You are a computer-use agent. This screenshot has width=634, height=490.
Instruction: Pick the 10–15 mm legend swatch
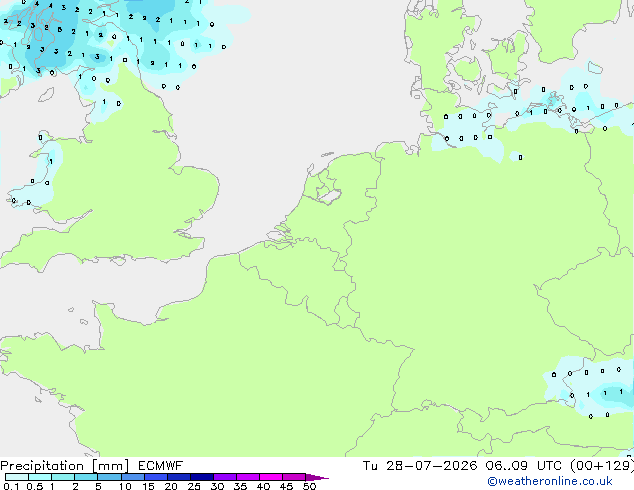click(132, 477)
